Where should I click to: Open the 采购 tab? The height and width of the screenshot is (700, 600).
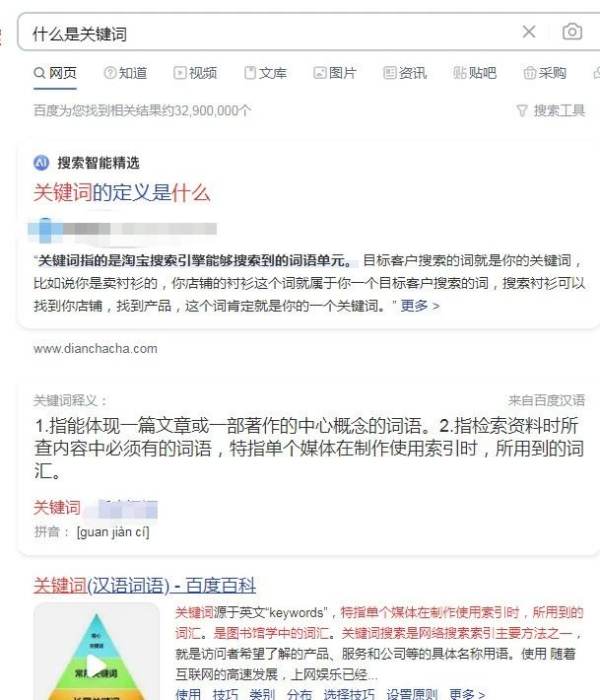point(545,73)
